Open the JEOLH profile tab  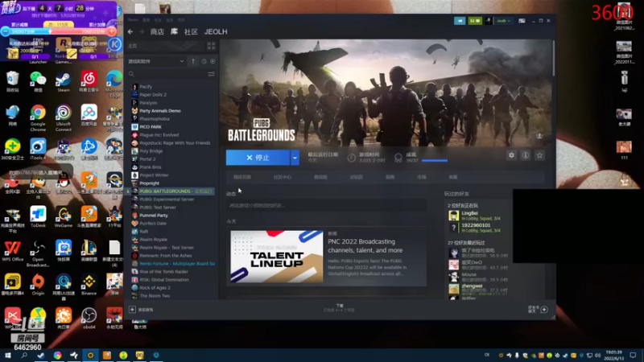coord(216,31)
